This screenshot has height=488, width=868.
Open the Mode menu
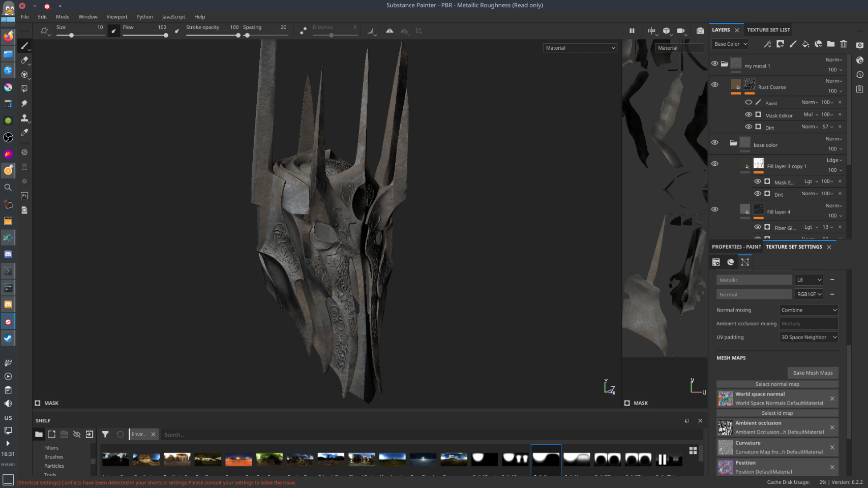point(63,17)
